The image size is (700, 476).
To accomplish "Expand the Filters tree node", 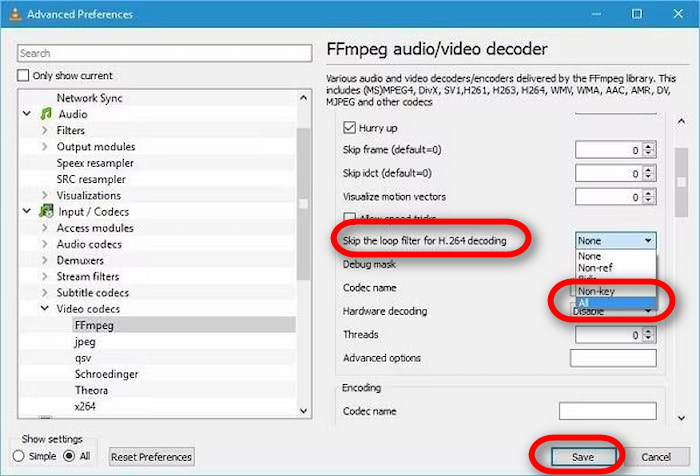I will (x=45, y=130).
